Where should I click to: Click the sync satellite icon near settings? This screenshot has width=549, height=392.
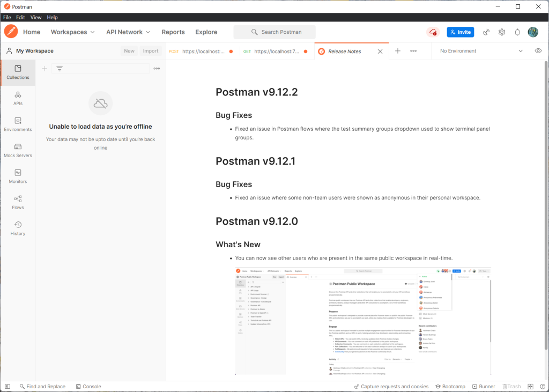point(486,32)
